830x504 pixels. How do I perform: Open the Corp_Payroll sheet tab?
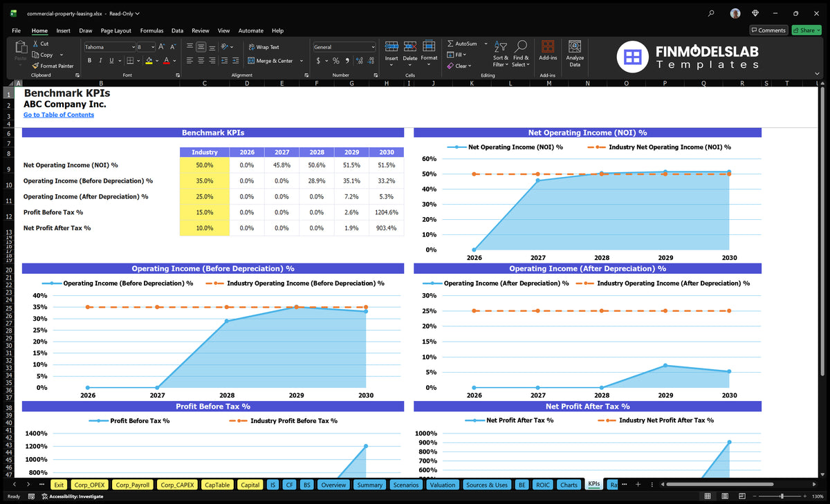coord(132,485)
